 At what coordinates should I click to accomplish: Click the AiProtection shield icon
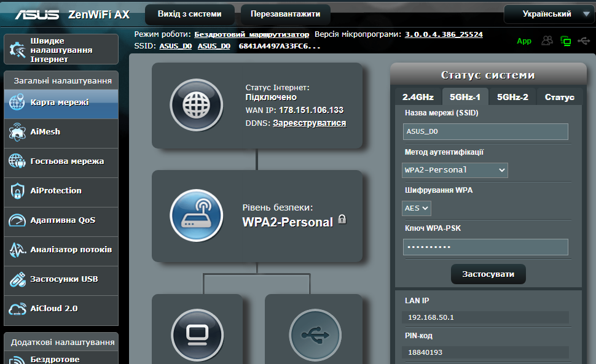tap(17, 190)
